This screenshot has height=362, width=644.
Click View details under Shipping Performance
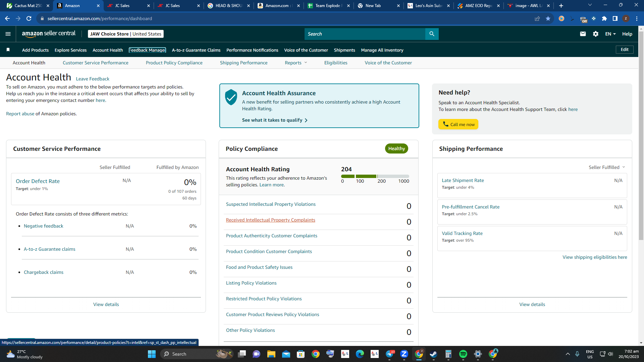(532, 304)
